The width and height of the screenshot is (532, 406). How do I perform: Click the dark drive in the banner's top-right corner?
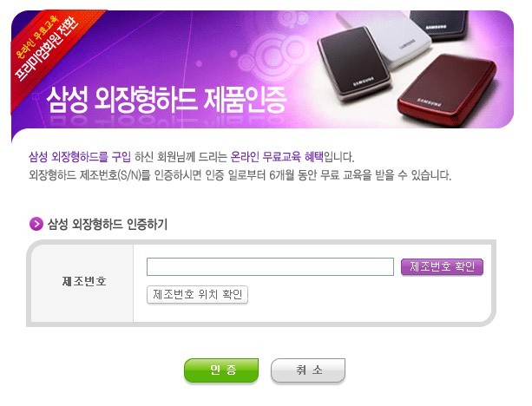438,24
